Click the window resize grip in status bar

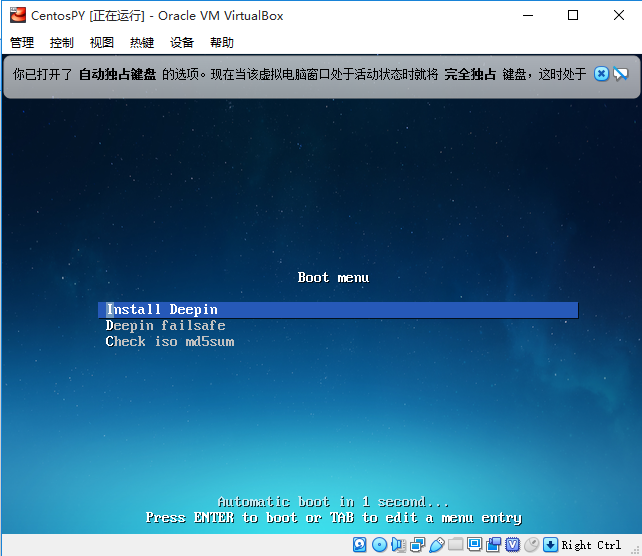635,551
